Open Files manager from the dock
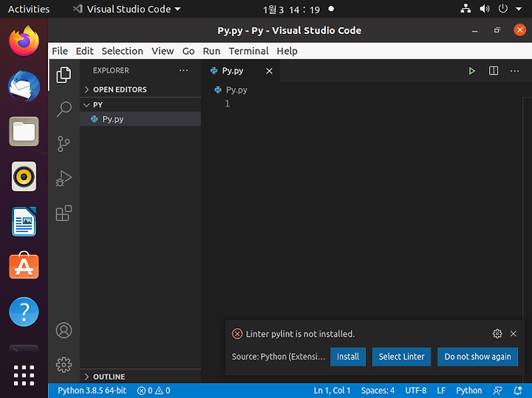This screenshot has height=398, width=532. pyautogui.click(x=24, y=131)
